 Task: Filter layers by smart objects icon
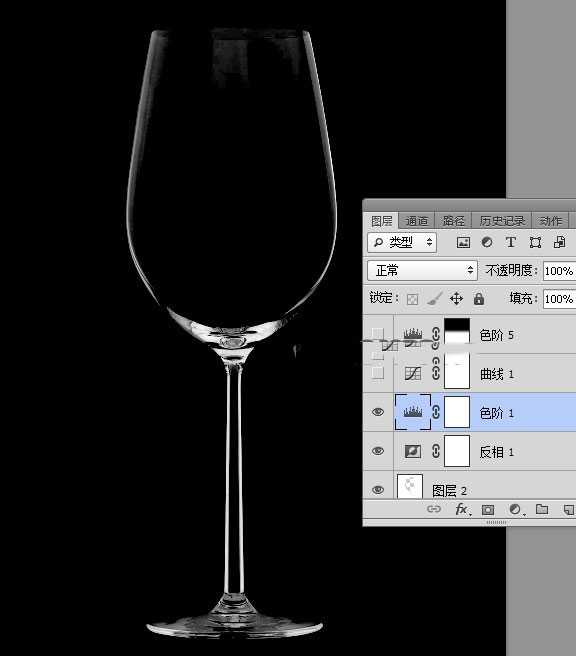pos(559,242)
